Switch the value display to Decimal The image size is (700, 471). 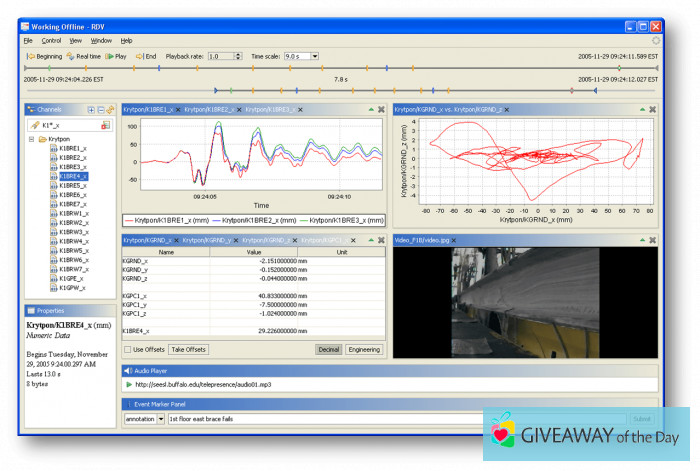[x=329, y=350]
